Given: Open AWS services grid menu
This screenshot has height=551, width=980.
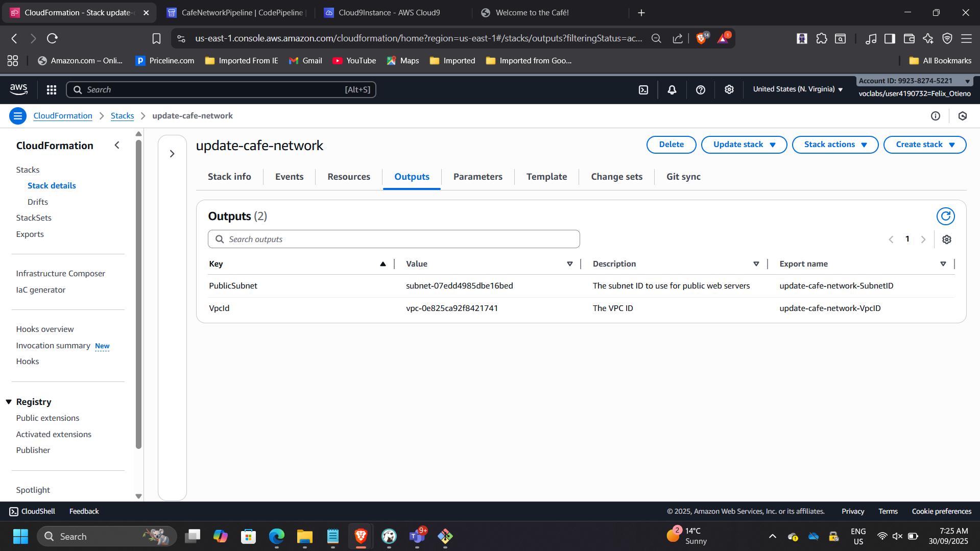Looking at the screenshot, I should coord(52,90).
